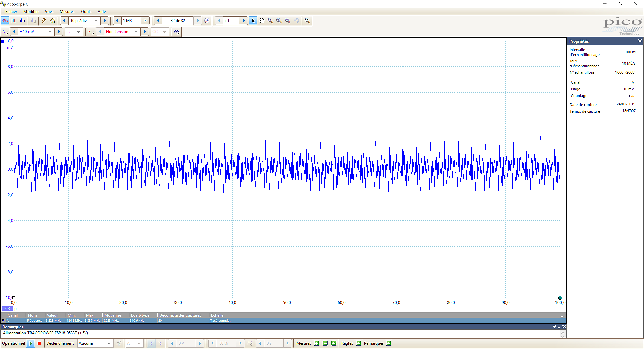Decrease channel A range arrow
The height and width of the screenshot is (349, 644).
tap(14, 32)
